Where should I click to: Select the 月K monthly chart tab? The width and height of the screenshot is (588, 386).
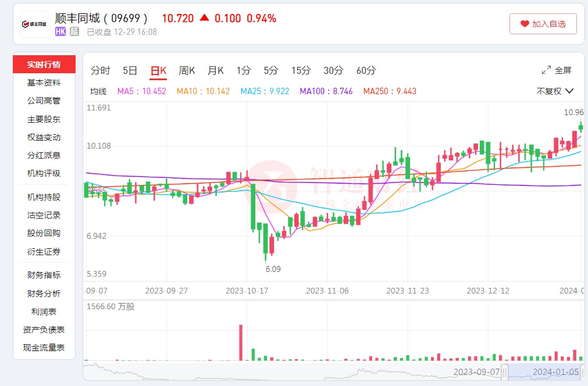pos(216,70)
